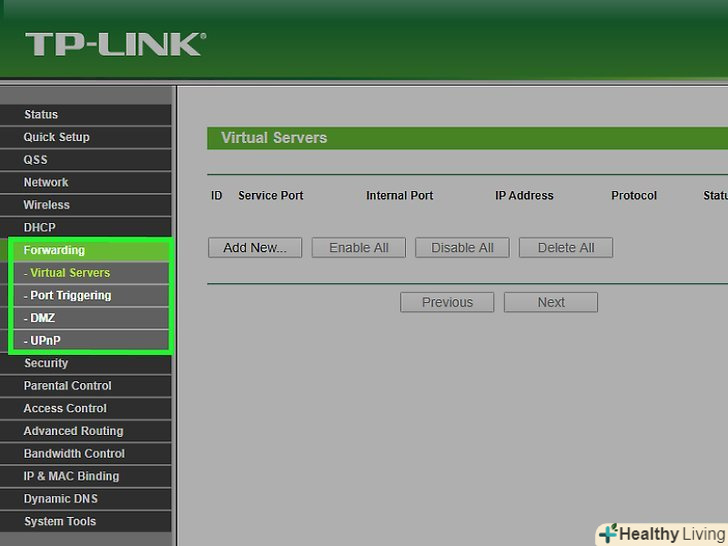Open Security in the sidebar
Image resolution: width=728 pixels, height=546 pixels.
[85, 363]
